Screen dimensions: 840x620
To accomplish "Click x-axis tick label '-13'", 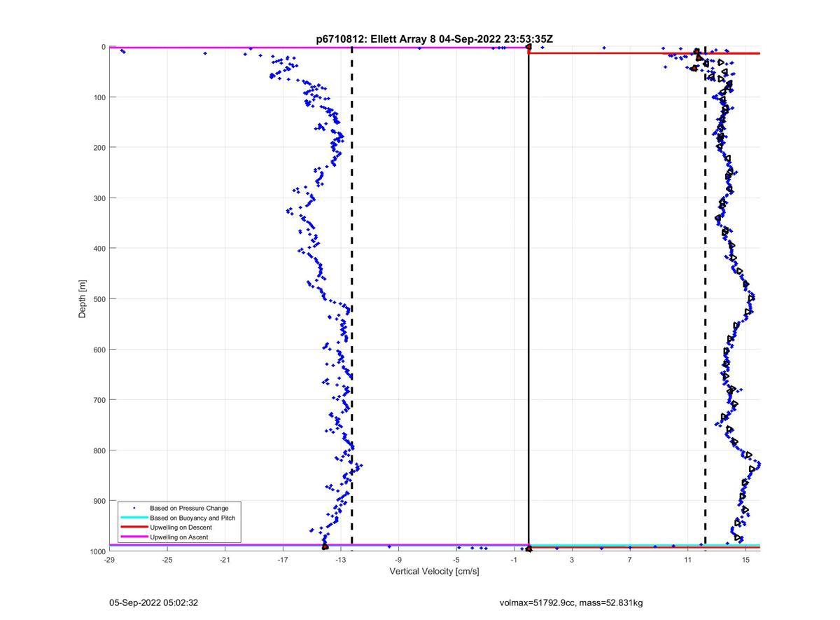I will 340,560.
